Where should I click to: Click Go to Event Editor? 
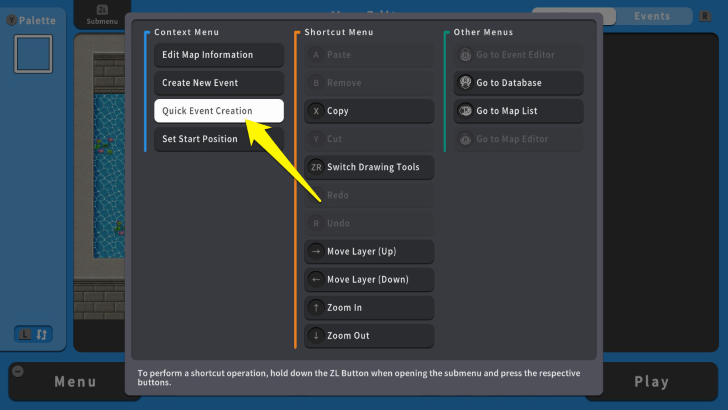pos(518,55)
